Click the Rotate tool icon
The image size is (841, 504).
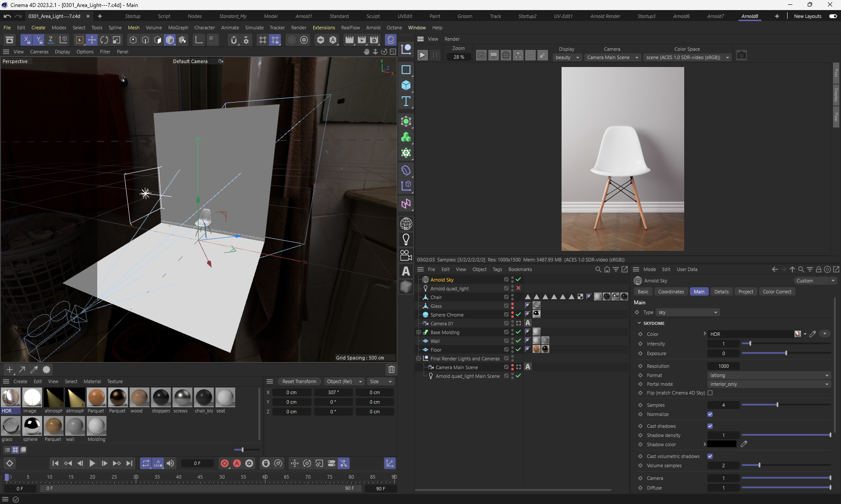coord(104,40)
